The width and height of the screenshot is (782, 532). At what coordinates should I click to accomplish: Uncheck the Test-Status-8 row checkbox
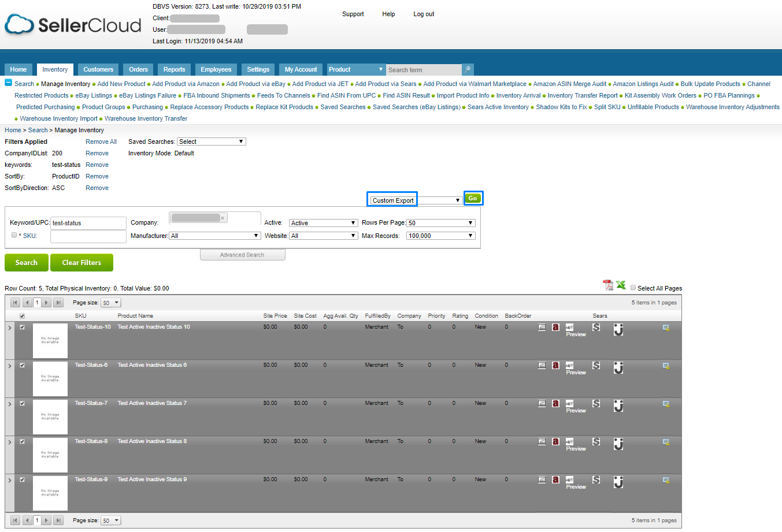click(x=23, y=441)
